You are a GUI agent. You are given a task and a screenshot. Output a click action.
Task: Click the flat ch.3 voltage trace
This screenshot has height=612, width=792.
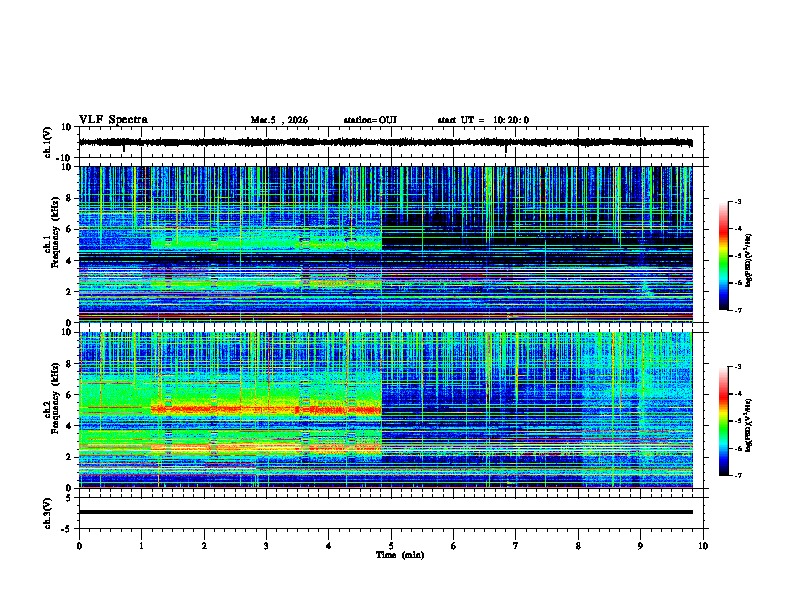point(385,512)
